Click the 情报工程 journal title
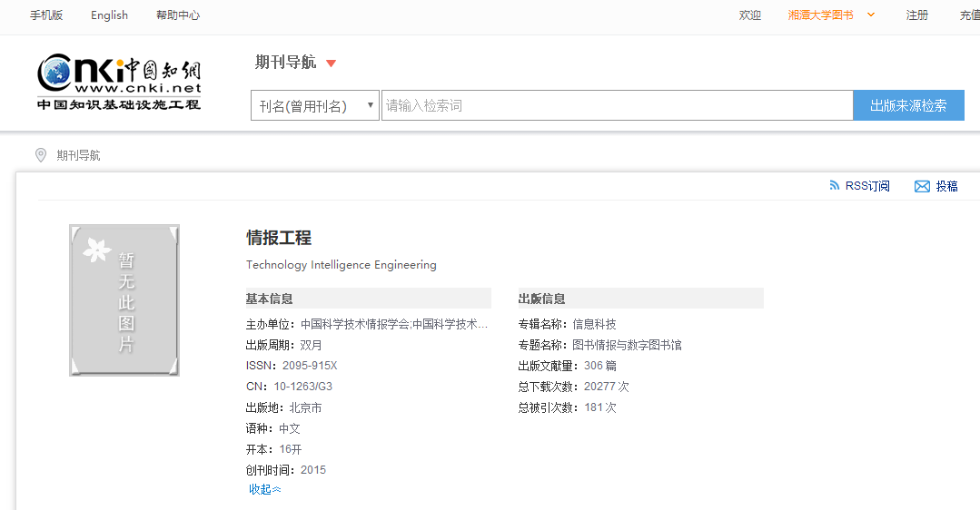Screen dimensions: 980x510 [x=279, y=238]
